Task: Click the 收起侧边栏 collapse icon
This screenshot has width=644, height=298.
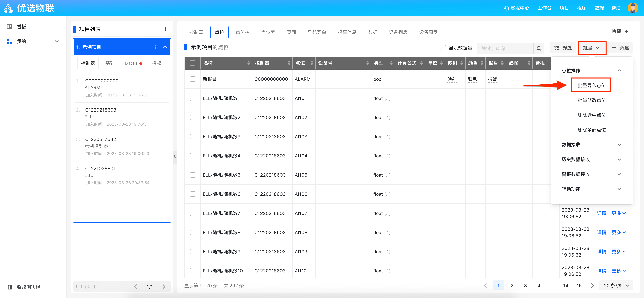Action: (10, 287)
